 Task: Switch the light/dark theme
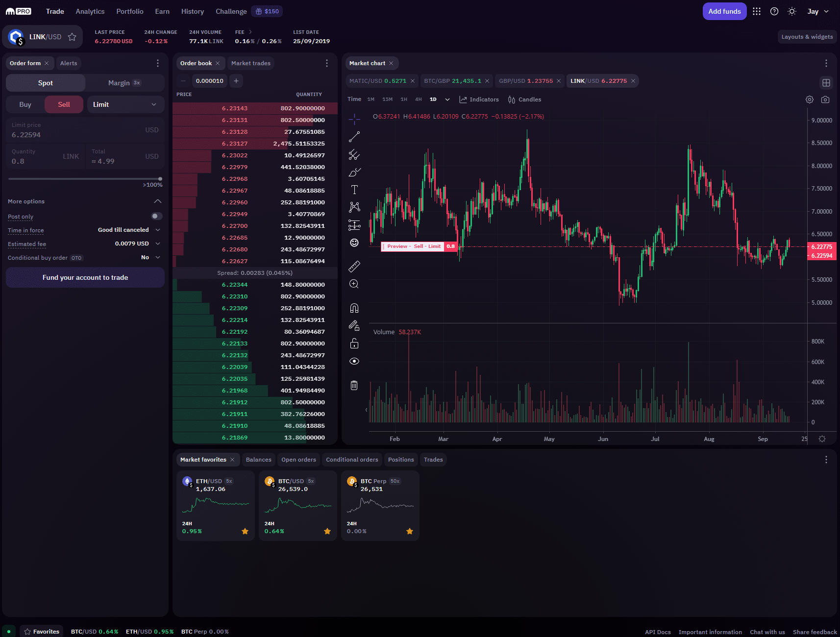792,11
